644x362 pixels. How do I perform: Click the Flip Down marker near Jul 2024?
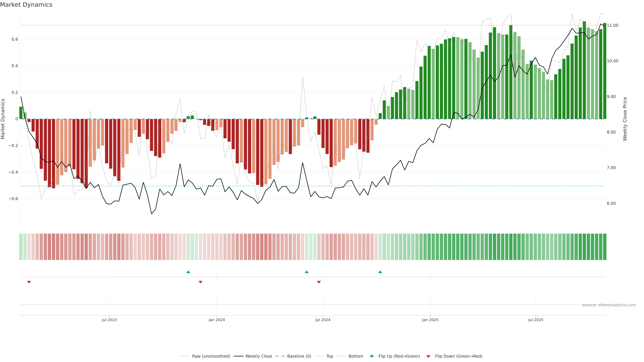(x=319, y=282)
